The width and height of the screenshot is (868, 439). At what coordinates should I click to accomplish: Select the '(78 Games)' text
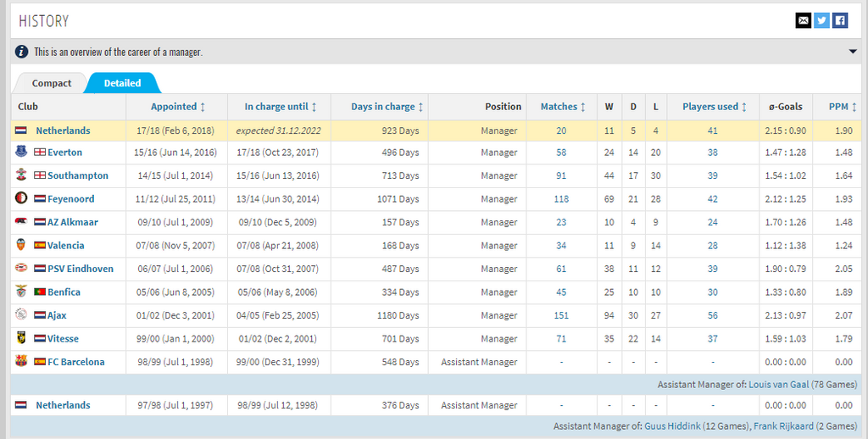834,384
